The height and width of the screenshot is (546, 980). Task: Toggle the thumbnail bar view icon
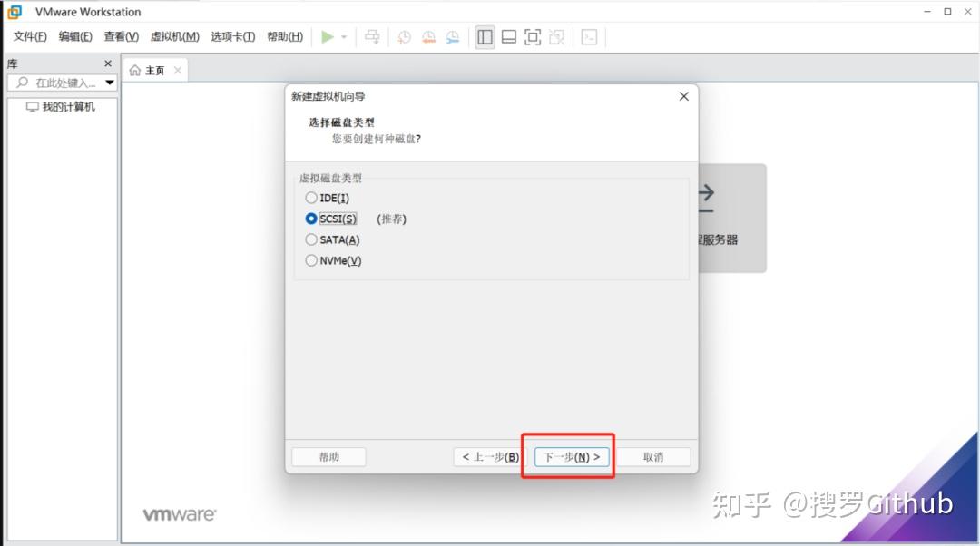[509, 37]
